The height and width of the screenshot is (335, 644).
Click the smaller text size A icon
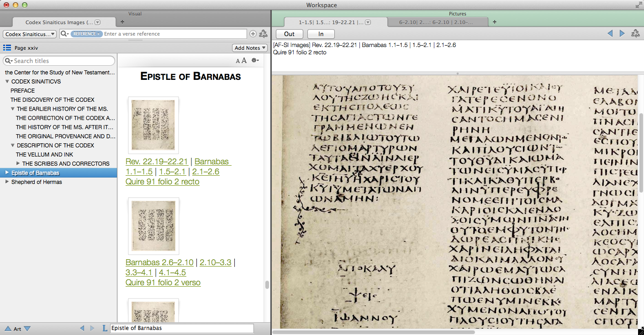click(x=238, y=61)
